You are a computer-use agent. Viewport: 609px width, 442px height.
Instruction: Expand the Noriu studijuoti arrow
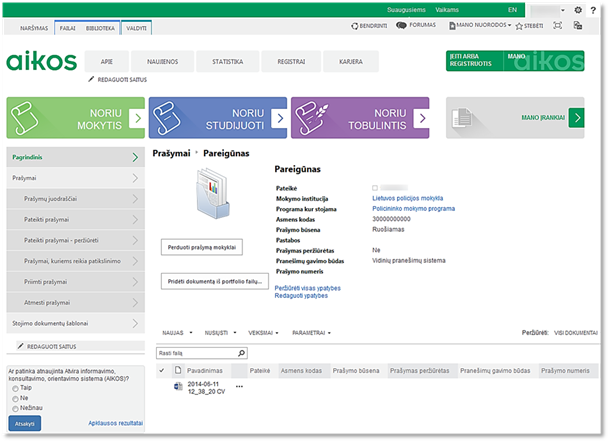click(x=280, y=118)
